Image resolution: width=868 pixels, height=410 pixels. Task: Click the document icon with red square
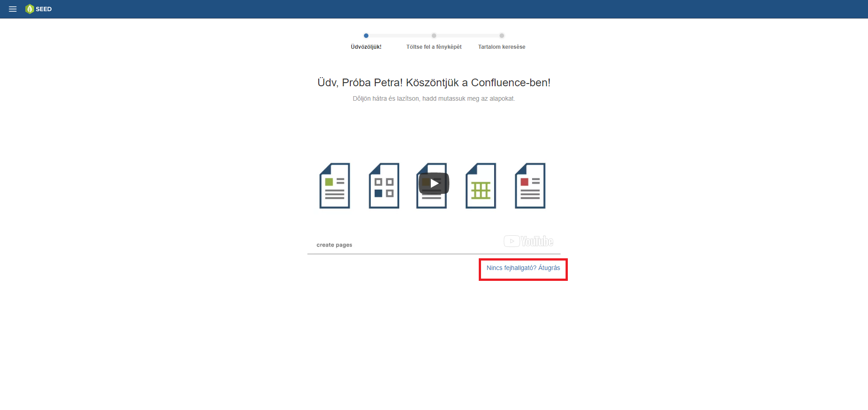(x=530, y=186)
